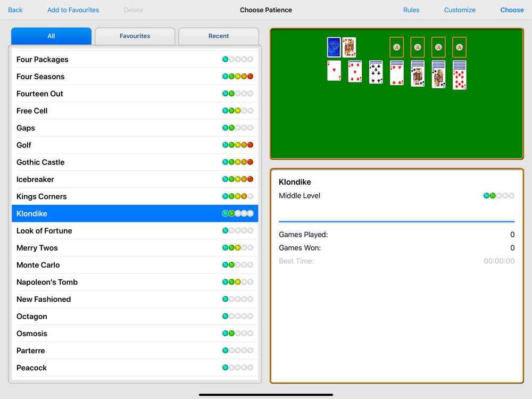Add Klondike to Favourites
Screen dimensions: 532x399
coord(73,10)
